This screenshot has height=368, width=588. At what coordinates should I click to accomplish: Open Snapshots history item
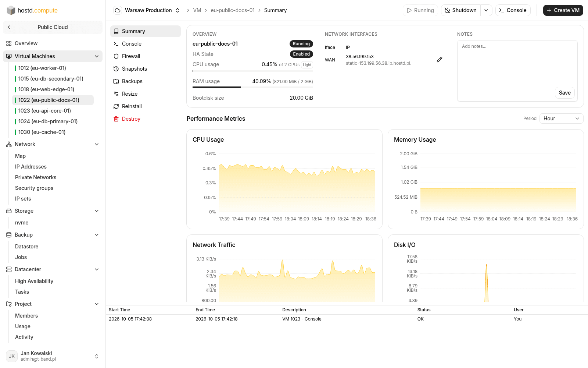tap(145, 69)
